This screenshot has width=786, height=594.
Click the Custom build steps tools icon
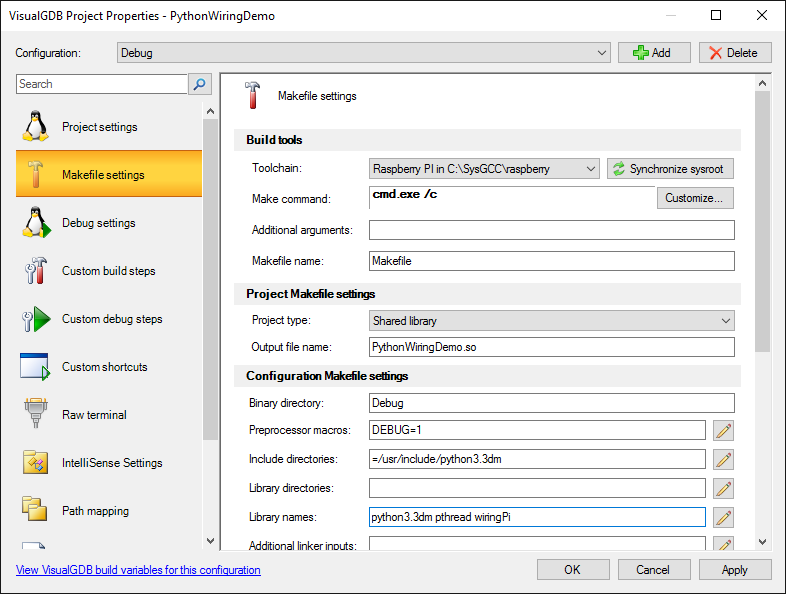(36, 271)
